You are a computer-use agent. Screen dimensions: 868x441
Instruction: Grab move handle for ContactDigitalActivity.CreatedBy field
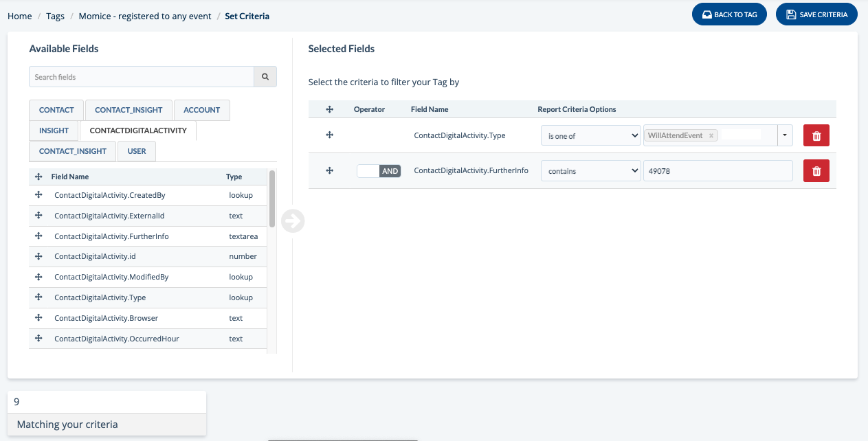click(x=38, y=195)
